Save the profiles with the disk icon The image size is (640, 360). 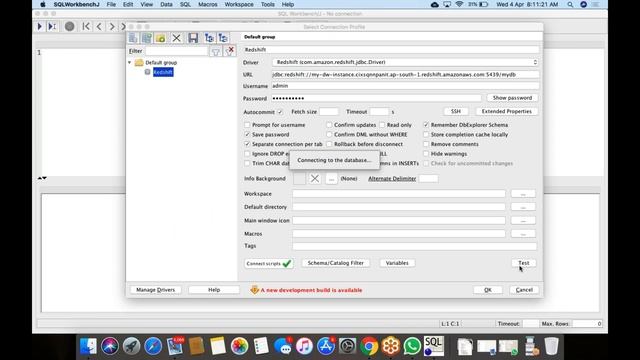pos(193,38)
